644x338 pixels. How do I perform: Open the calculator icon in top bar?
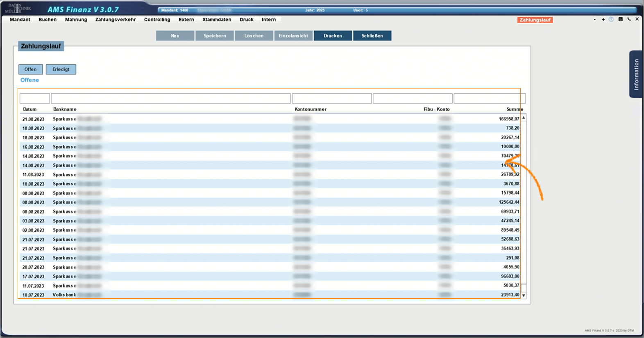620,19
